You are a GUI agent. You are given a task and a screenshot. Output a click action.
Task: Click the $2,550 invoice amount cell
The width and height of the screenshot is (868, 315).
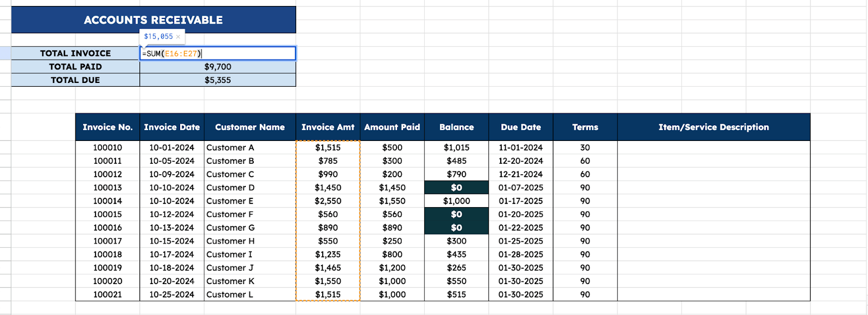click(328, 201)
